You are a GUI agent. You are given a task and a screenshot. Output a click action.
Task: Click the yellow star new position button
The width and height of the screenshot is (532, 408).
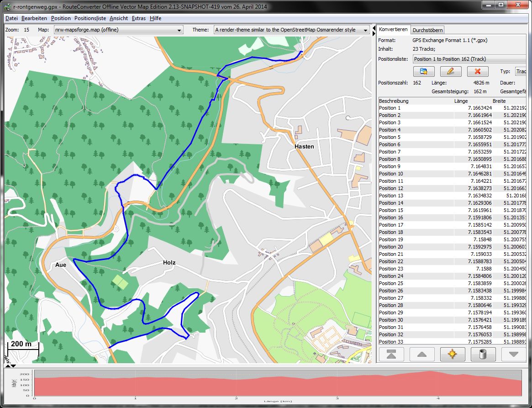[x=452, y=354]
